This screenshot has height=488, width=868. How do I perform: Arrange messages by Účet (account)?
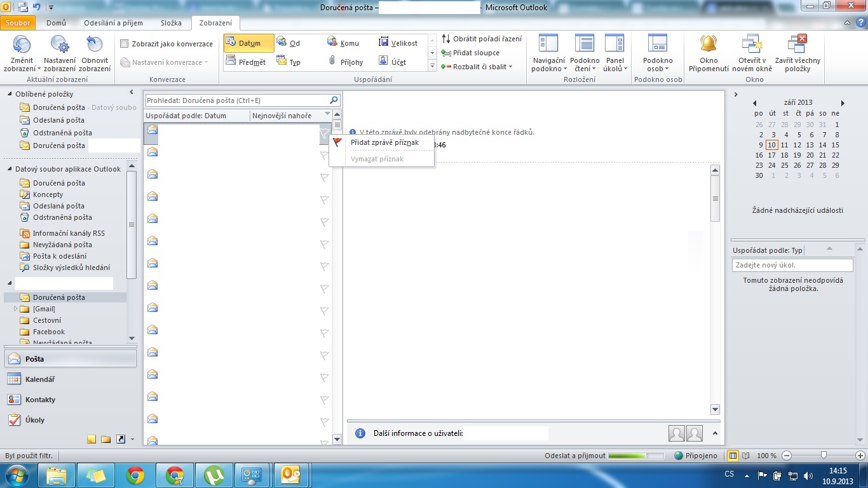[x=393, y=62]
